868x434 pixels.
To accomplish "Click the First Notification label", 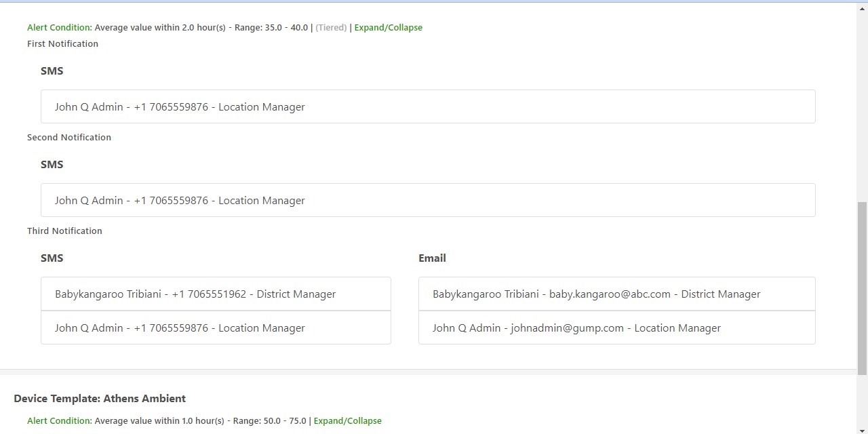I will coord(62,44).
